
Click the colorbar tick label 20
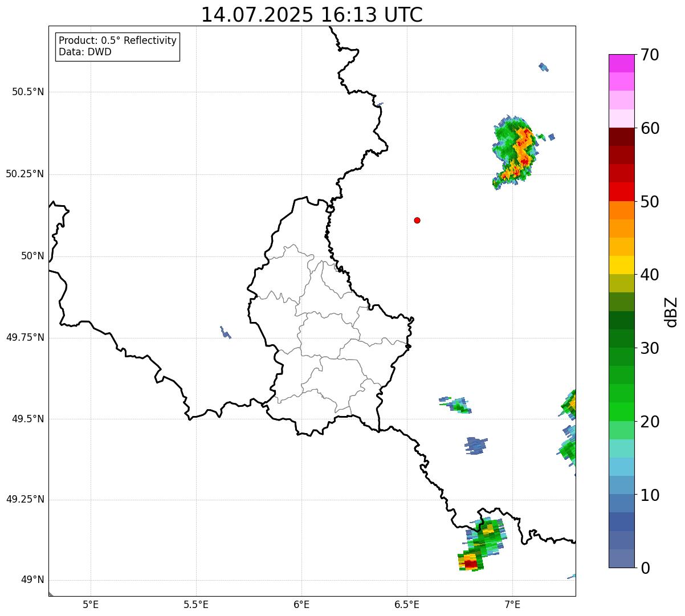point(649,422)
